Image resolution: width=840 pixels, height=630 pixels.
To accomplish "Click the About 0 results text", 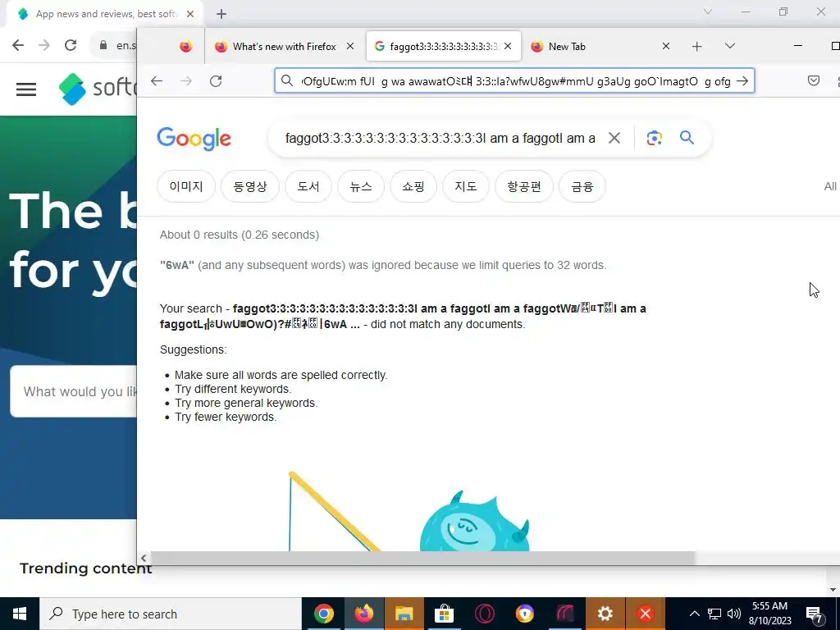I will (239, 235).
